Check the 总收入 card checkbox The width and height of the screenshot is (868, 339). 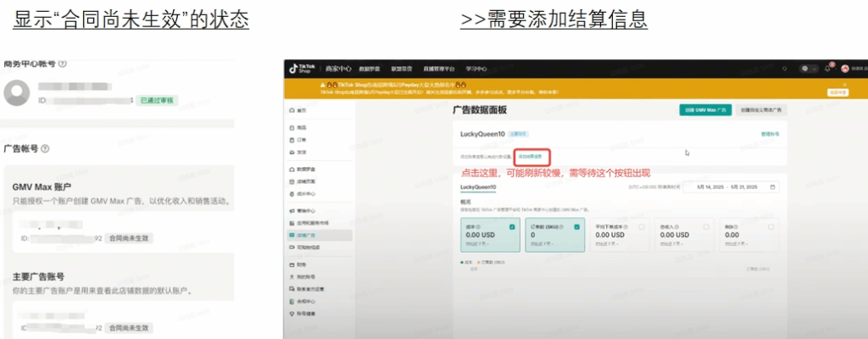[706, 226]
